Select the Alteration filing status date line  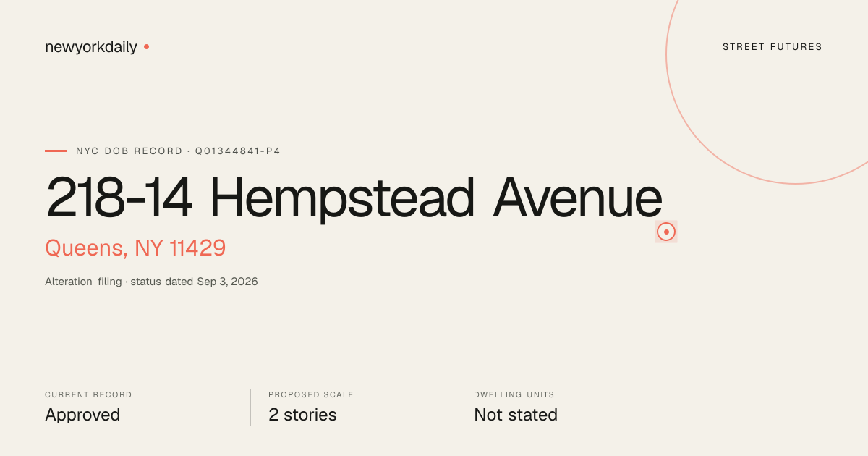tap(151, 282)
